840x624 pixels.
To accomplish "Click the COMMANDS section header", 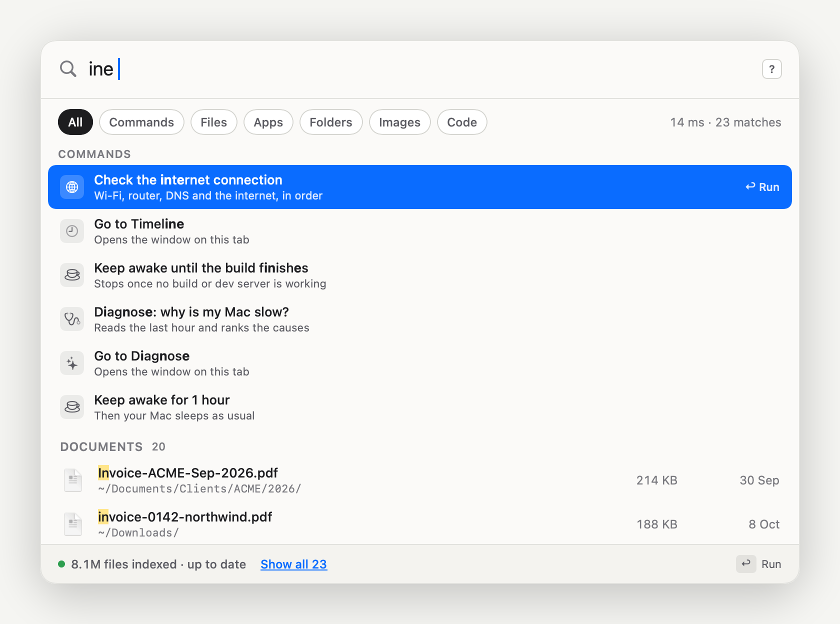I will point(94,154).
